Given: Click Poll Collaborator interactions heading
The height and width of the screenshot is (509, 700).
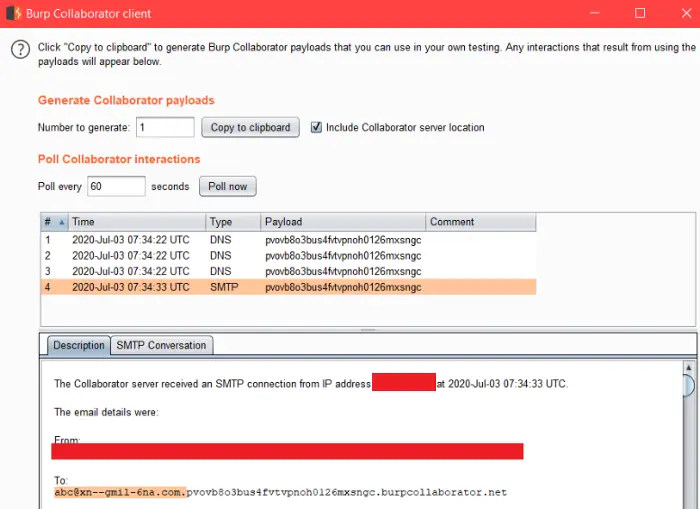Looking at the screenshot, I should tap(119, 159).
